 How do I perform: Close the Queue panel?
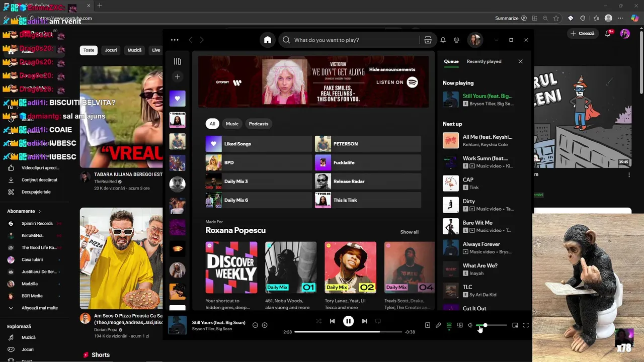click(520, 61)
